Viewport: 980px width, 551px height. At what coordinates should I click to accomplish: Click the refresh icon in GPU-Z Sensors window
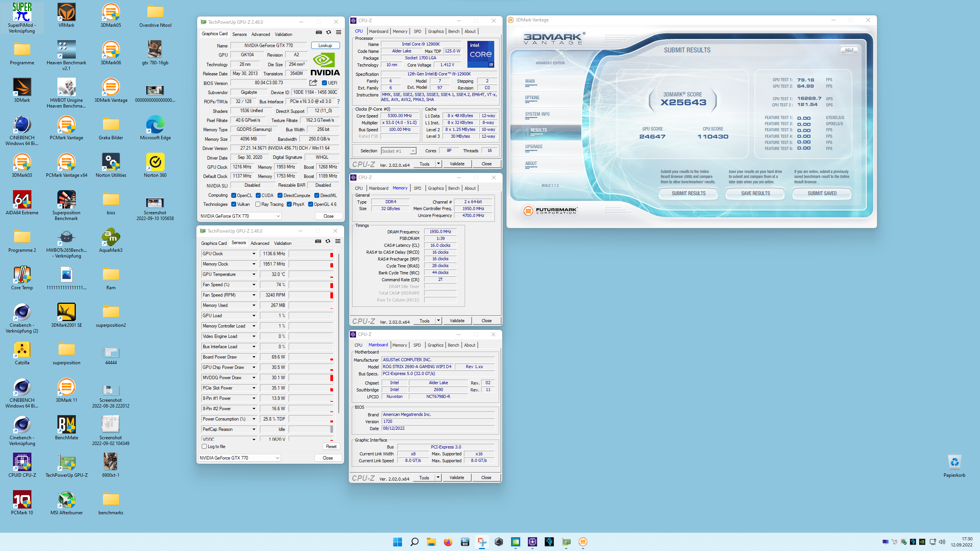(x=328, y=241)
